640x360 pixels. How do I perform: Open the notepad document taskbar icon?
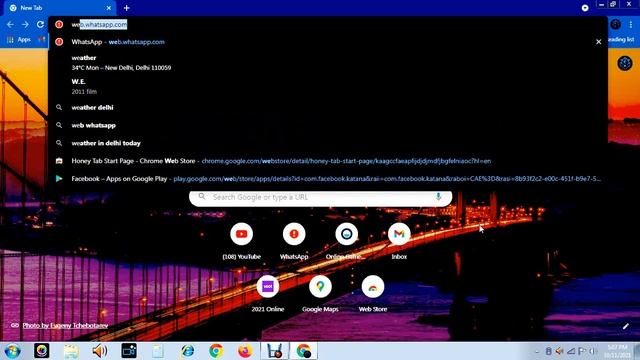click(158, 351)
